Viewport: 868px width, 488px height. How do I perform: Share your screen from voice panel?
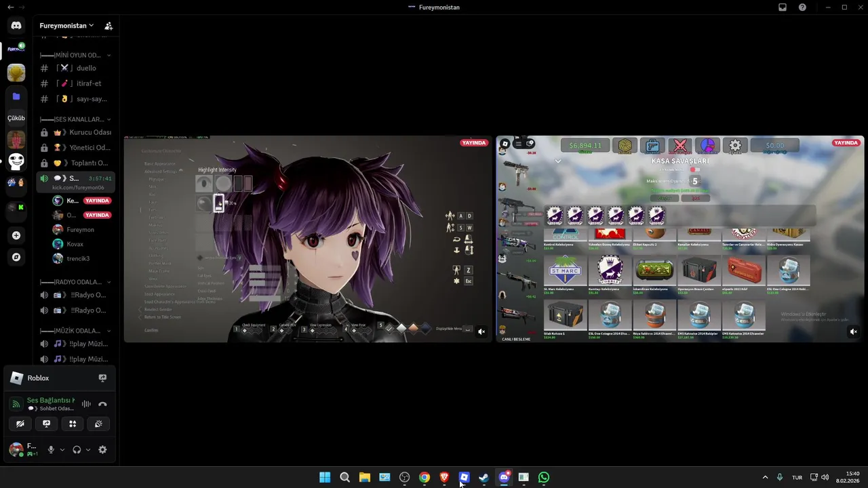click(46, 424)
